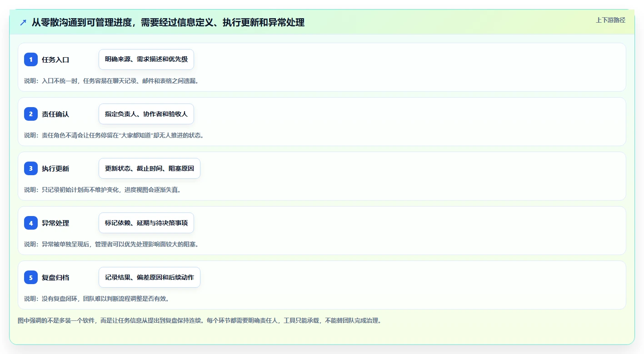Click the note 只记录初始计划而不维护变化
Screen dimensions: 644x354
click(x=103, y=190)
